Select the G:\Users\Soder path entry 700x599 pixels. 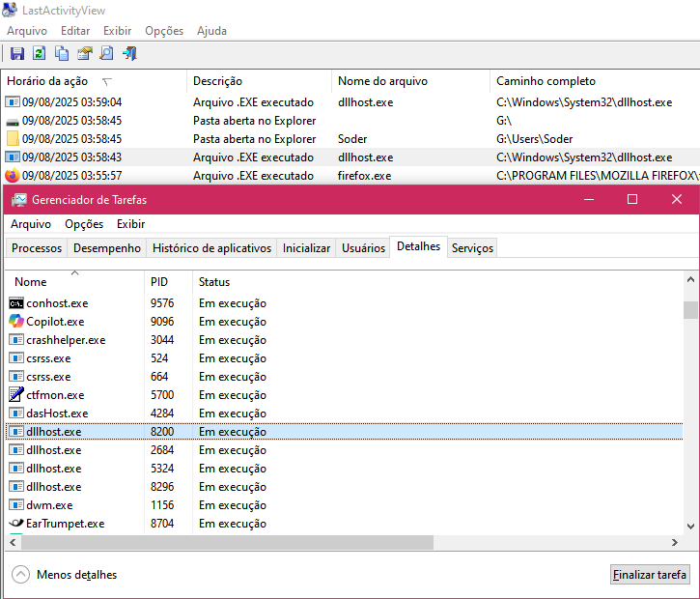click(x=534, y=139)
